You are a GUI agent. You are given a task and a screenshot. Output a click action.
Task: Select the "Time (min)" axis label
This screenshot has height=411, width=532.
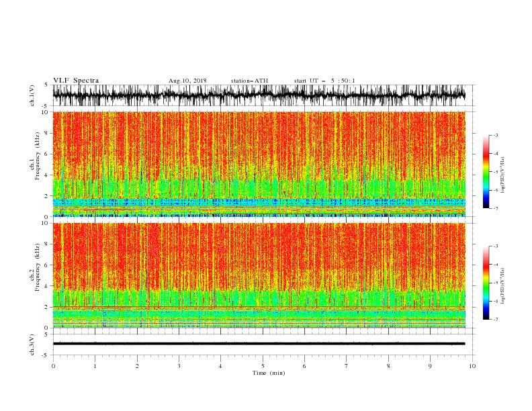pos(269,373)
